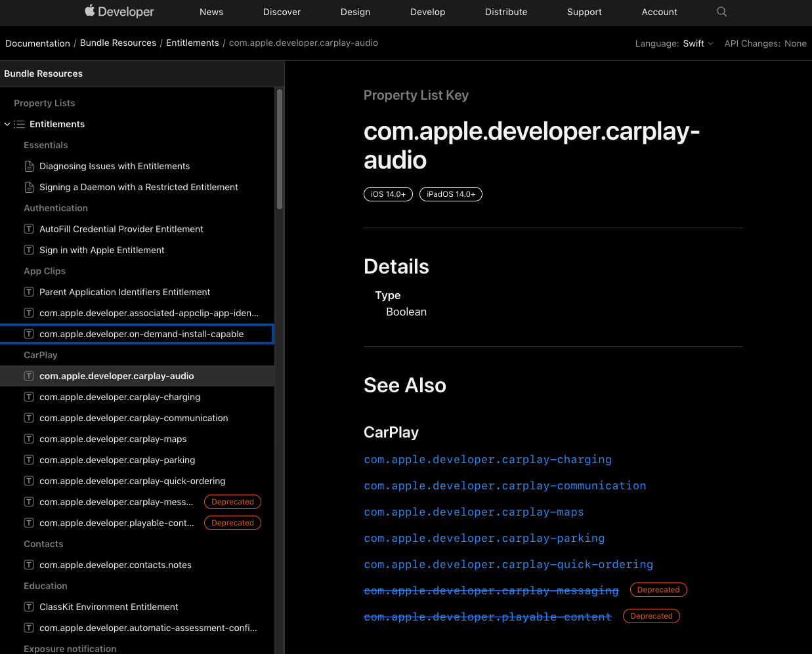Open the Language Swift dropdown

[x=698, y=43]
